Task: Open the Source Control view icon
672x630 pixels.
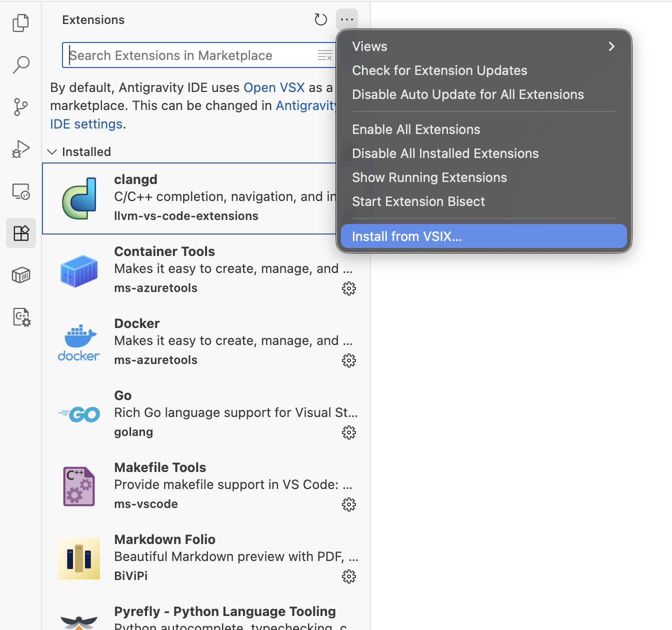Action: click(20, 107)
